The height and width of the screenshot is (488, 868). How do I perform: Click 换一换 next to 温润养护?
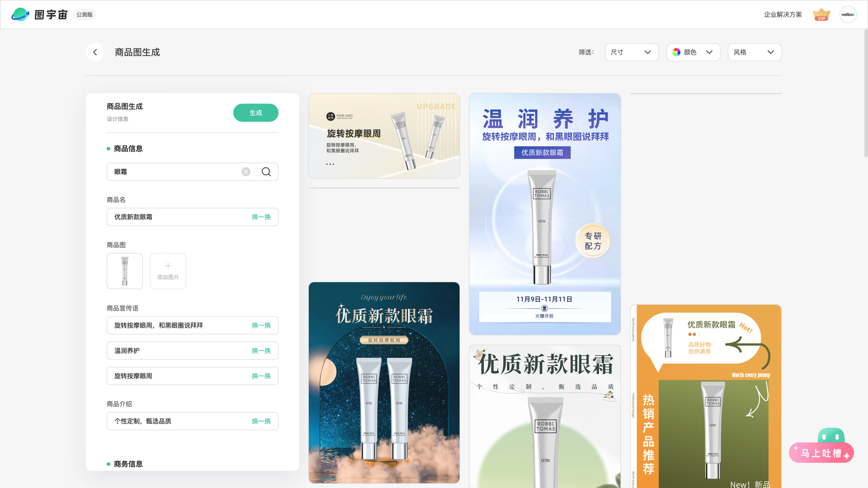261,351
